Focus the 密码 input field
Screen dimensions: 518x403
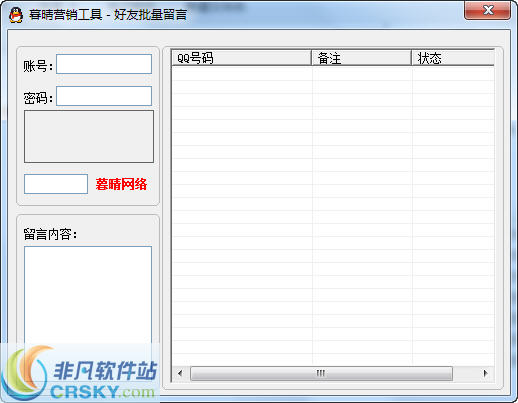(104, 96)
